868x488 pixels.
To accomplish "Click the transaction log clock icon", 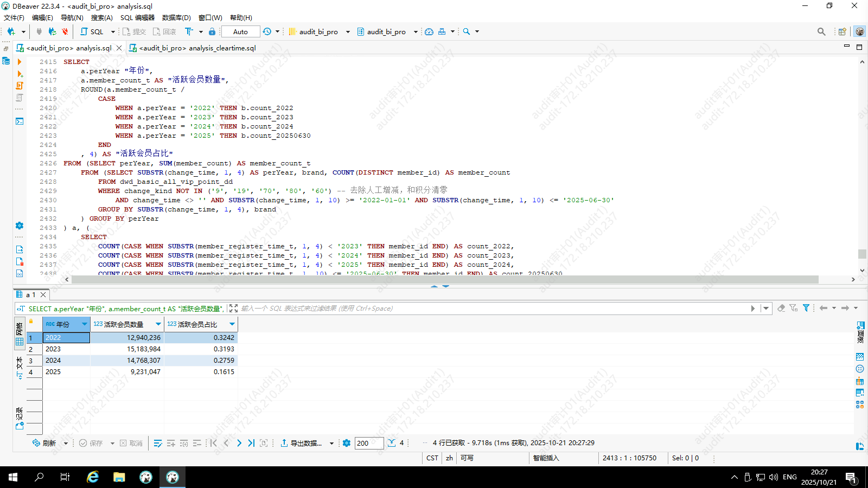I will tap(267, 31).
